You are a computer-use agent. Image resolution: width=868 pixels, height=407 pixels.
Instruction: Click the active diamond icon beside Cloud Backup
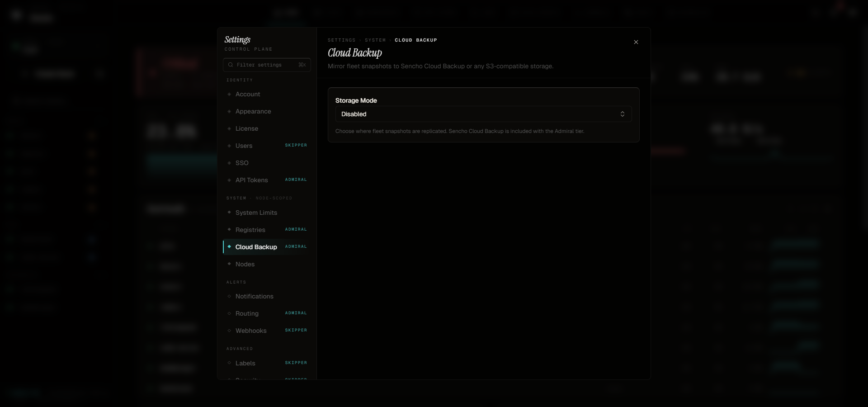(x=229, y=246)
